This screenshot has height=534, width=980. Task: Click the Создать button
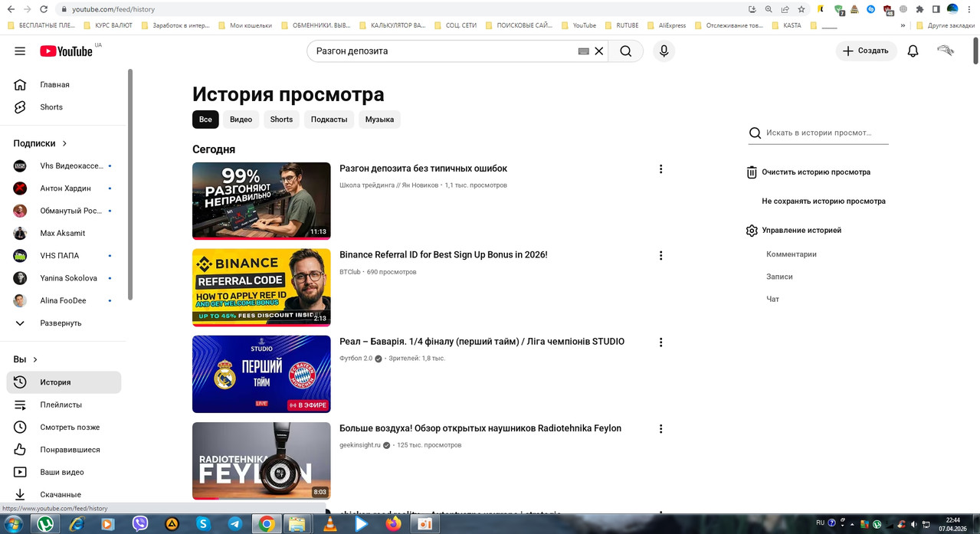click(866, 51)
